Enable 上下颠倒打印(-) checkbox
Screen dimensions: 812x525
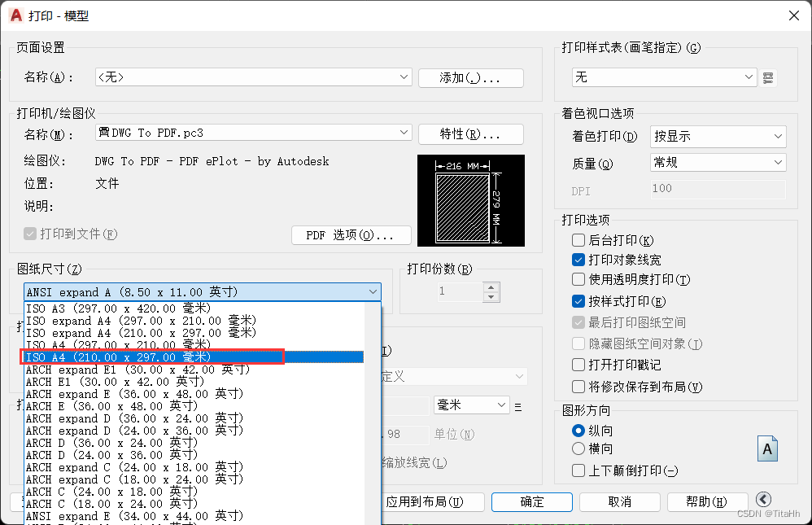click(578, 470)
